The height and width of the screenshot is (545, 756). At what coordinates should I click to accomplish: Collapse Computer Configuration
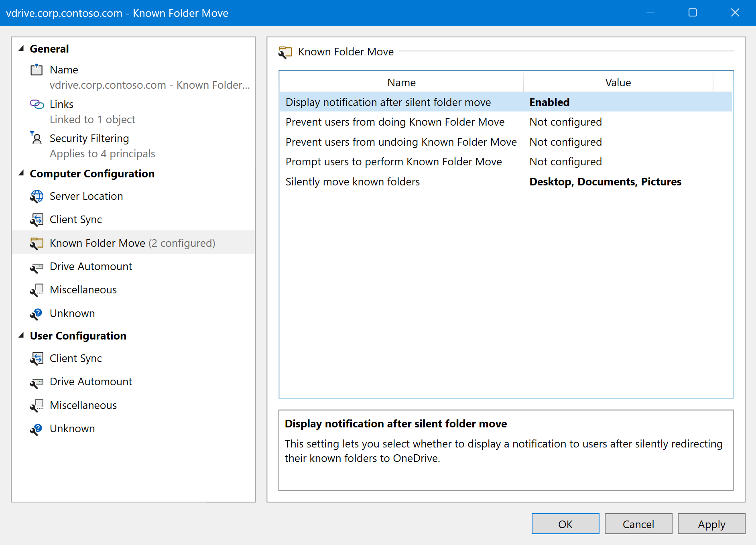[21, 173]
